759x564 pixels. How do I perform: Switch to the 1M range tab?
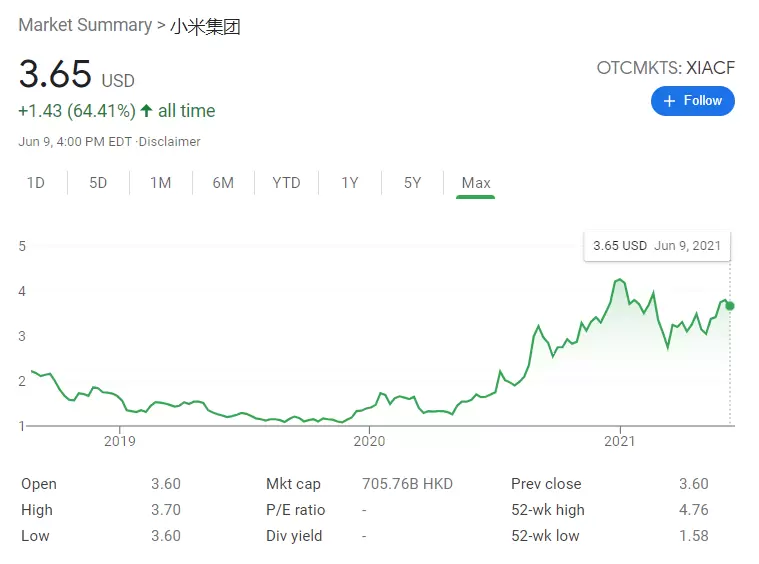tap(160, 183)
